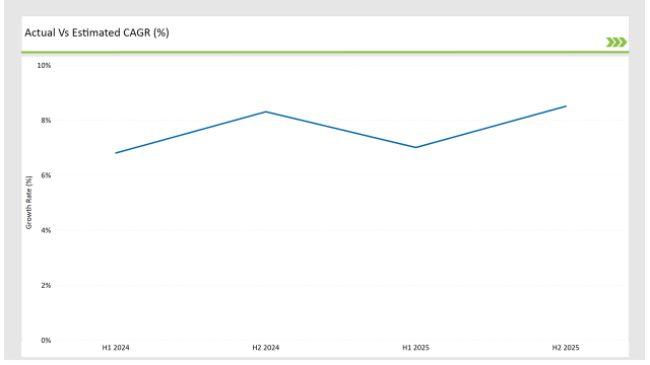Click the line peak at H2 2024
The height and width of the screenshot is (365, 650).
tap(266, 112)
